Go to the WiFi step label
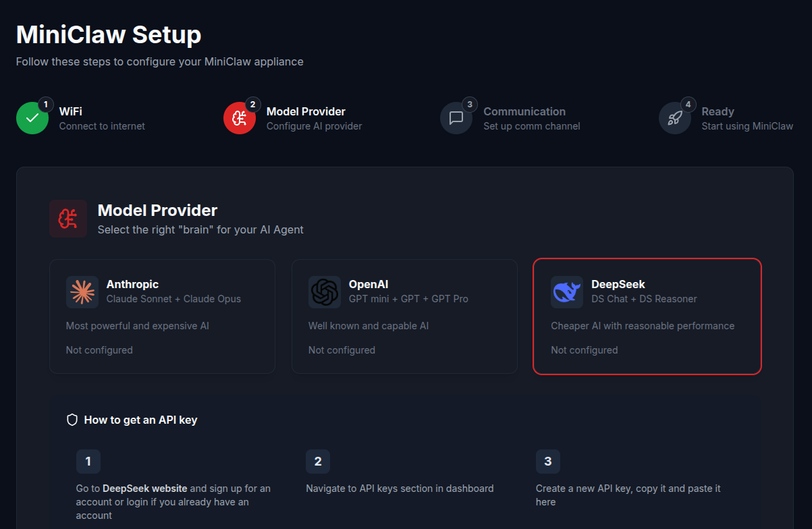 click(x=71, y=111)
